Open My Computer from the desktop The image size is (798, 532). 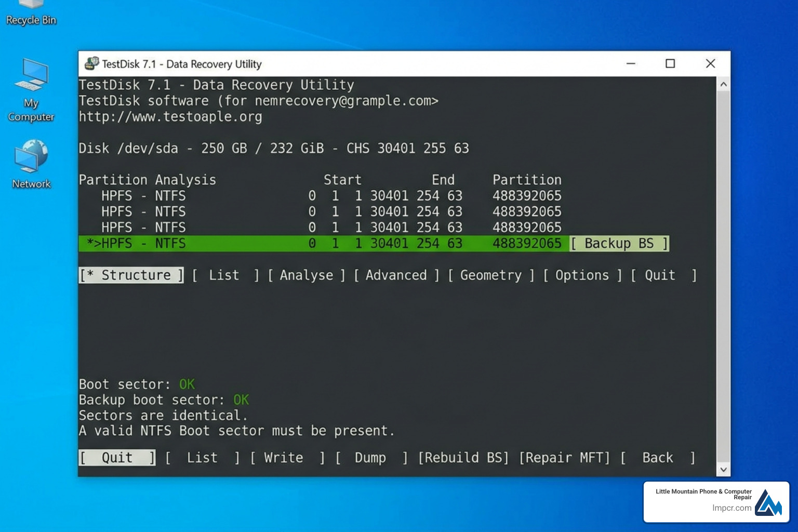pos(31,83)
